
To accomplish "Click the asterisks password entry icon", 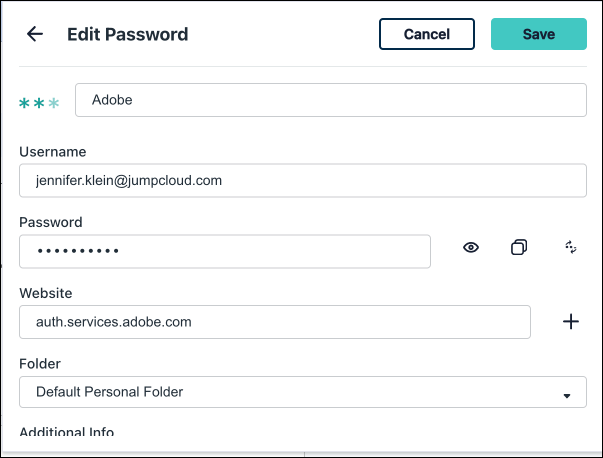I will point(40,103).
